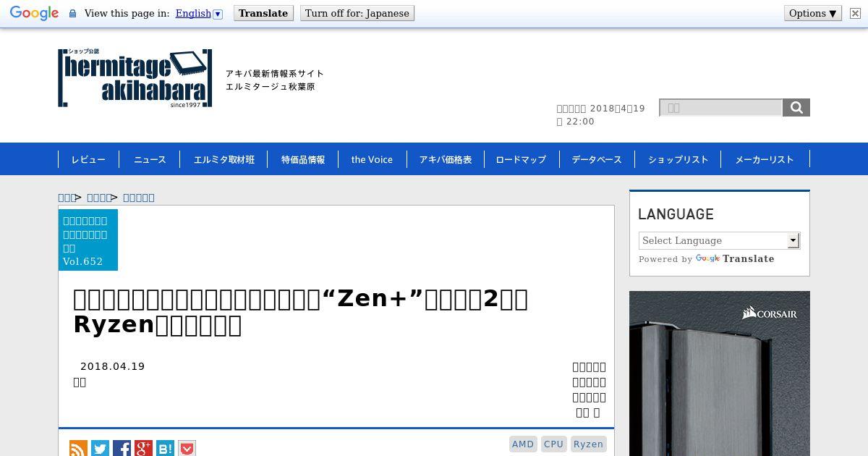Open the エルミタ取材班 menu item
The height and width of the screenshot is (456, 868).
coord(224,159)
